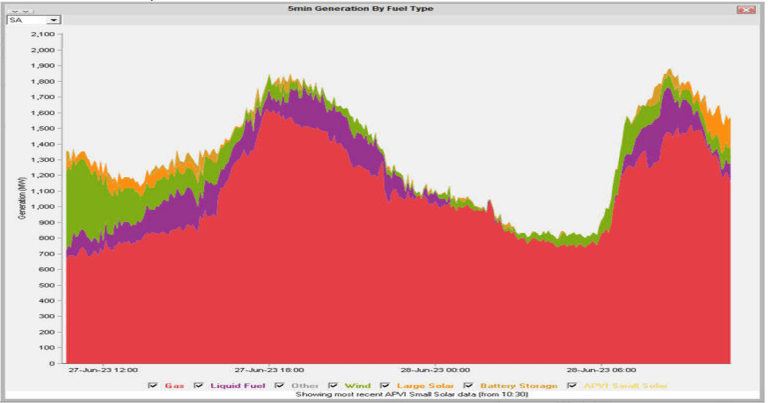The image size is (768, 403).
Task: Click the 2,100 value on the Y axis
Action: click(41, 33)
